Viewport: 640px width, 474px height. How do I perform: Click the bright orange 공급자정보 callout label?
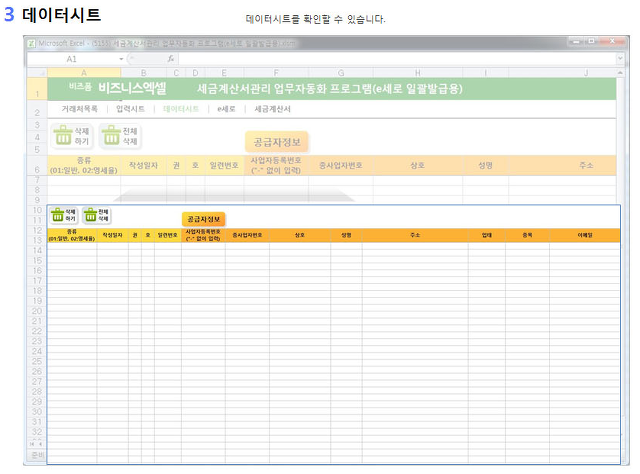point(203,219)
